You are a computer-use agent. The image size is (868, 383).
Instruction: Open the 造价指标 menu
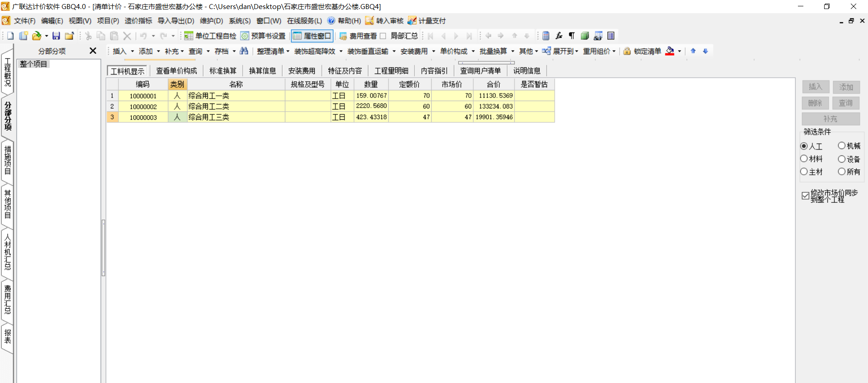pyautogui.click(x=138, y=21)
